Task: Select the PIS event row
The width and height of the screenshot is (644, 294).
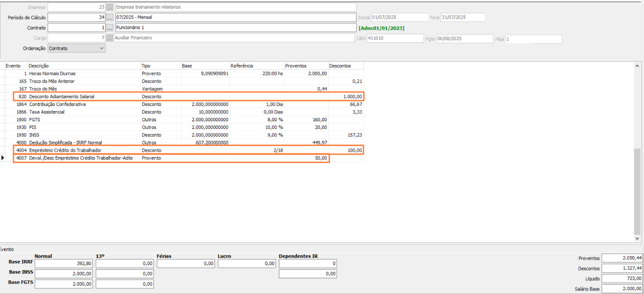Action: 184,127
